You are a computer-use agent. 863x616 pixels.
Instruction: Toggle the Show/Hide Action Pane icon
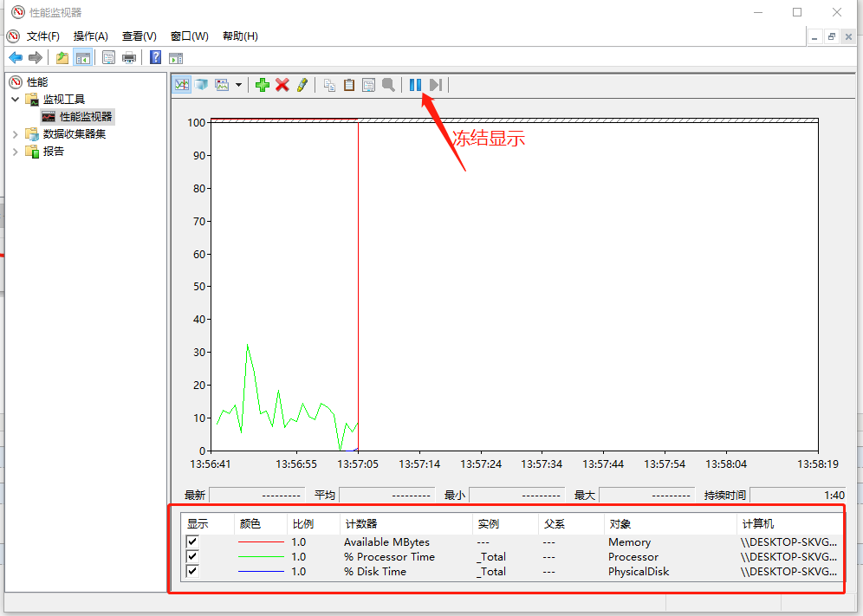pos(176,58)
